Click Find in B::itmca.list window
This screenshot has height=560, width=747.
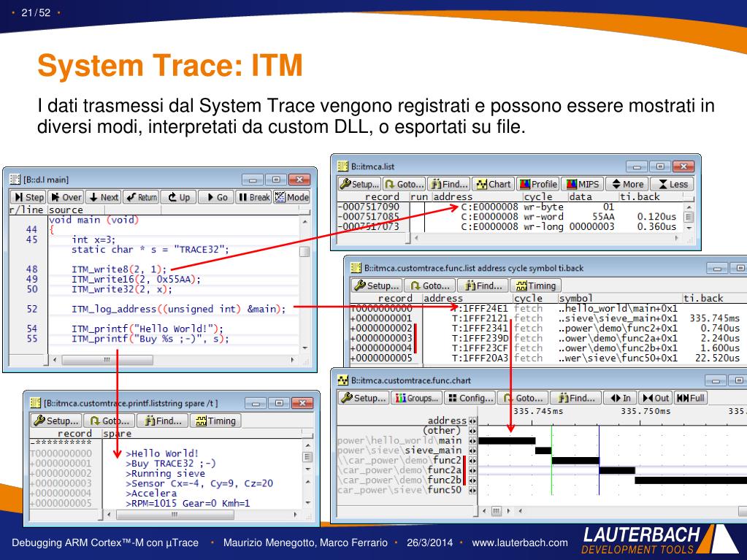449,184
